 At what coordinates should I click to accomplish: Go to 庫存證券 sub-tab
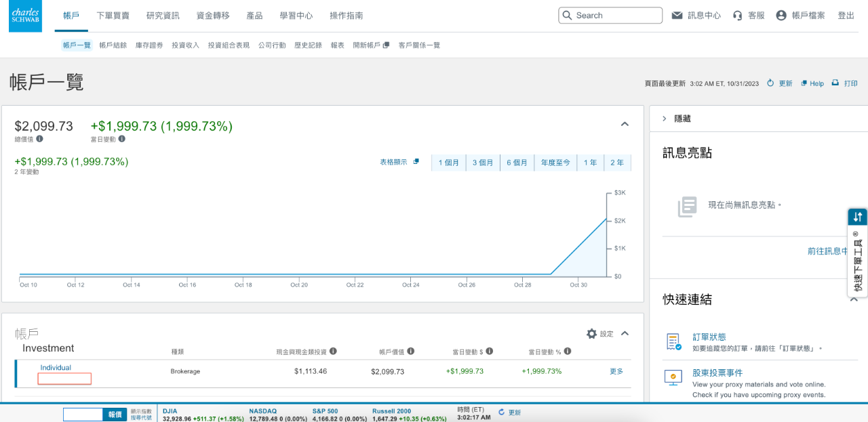coord(149,45)
